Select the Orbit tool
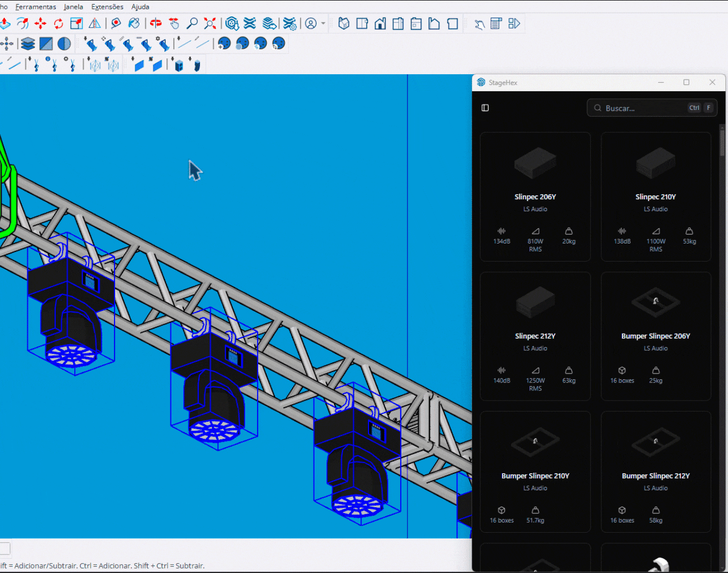 [155, 23]
